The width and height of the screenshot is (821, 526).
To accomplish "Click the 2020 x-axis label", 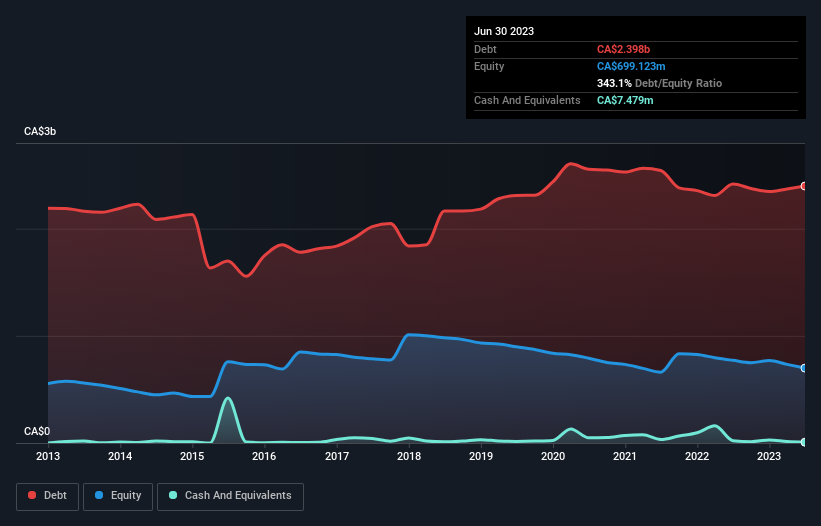I will tap(553, 456).
